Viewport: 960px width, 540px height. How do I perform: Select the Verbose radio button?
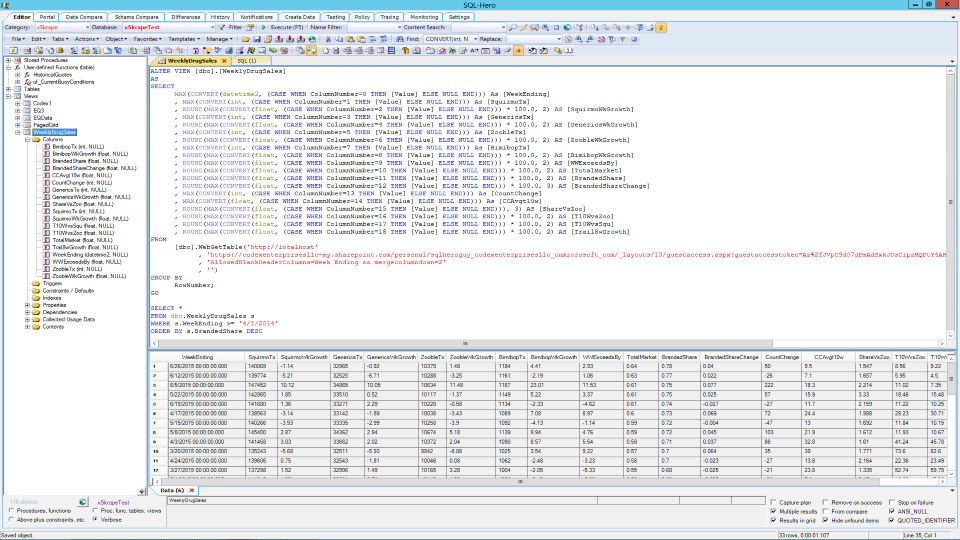click(x=96, y=520)
